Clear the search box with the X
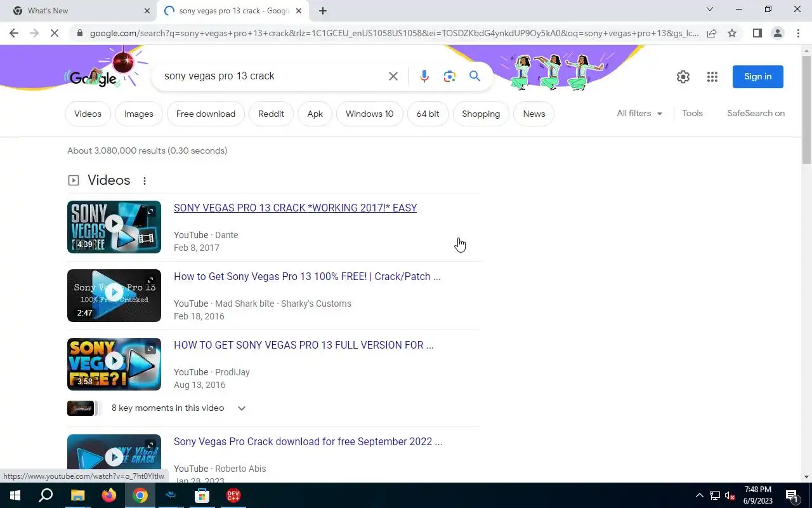Screen dimensions: 812x508 coord(393,76)
